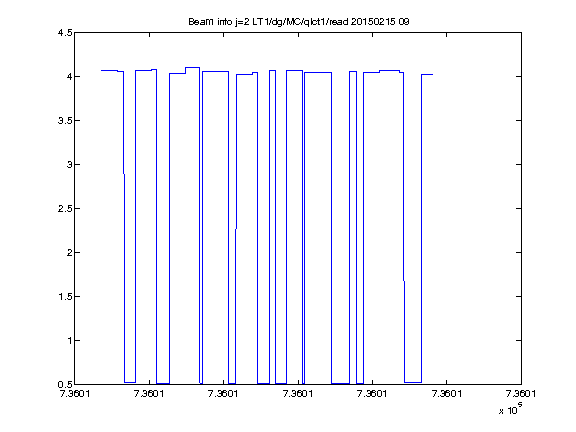The width and height of the screenshot is (576, 432).
Task: Click the small notch near 2.9 on first drop
Action: click(124, 174)
